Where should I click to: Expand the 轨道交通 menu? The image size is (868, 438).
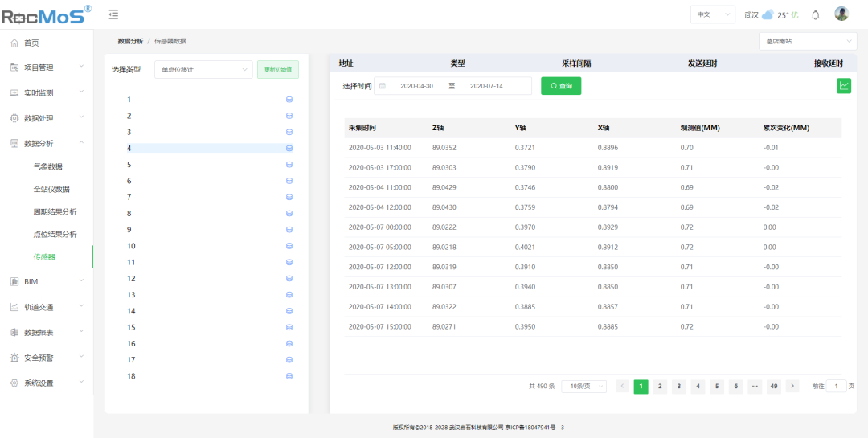pyautogui.click(x=47, y=307)
